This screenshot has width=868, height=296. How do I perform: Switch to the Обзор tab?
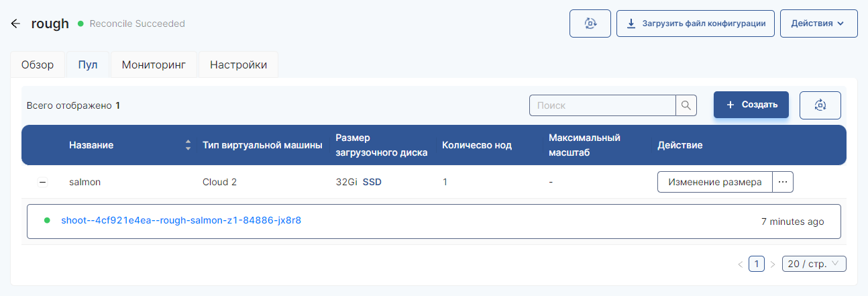click(38, 65)
